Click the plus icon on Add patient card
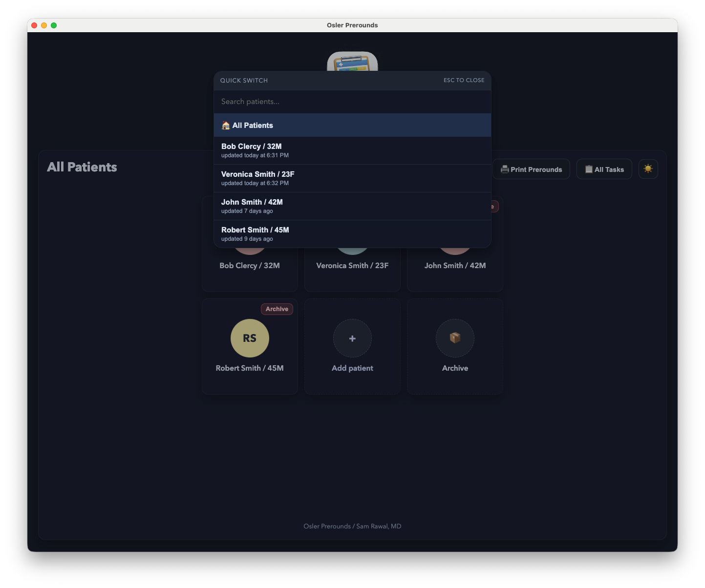705x588 pixels. (x=352, y=338)
